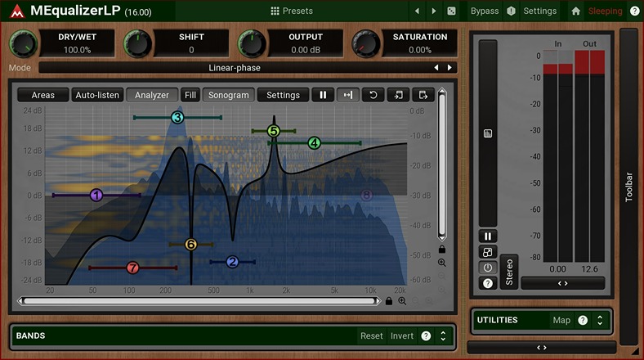Pick a random preset with dice icon
The width and height of the screenshot is (644, 360).
pyautogui.click(x=451, y=11)
